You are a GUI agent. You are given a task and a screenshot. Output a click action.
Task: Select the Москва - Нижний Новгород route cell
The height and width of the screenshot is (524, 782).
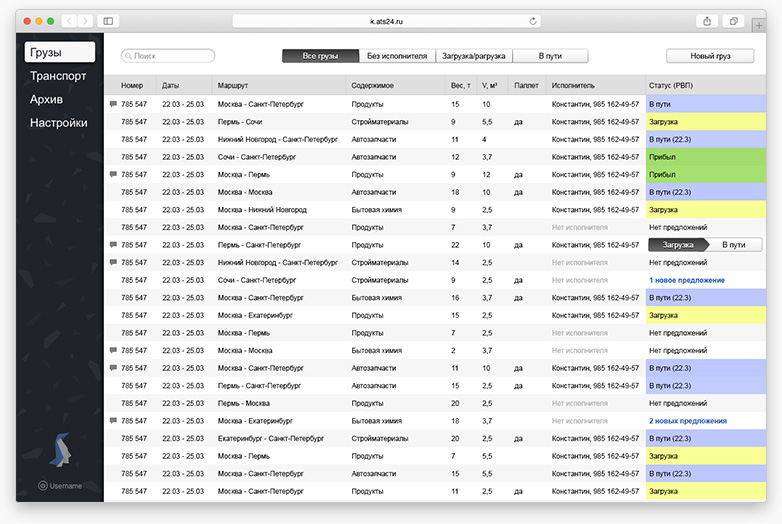click(x=262, y=210)
